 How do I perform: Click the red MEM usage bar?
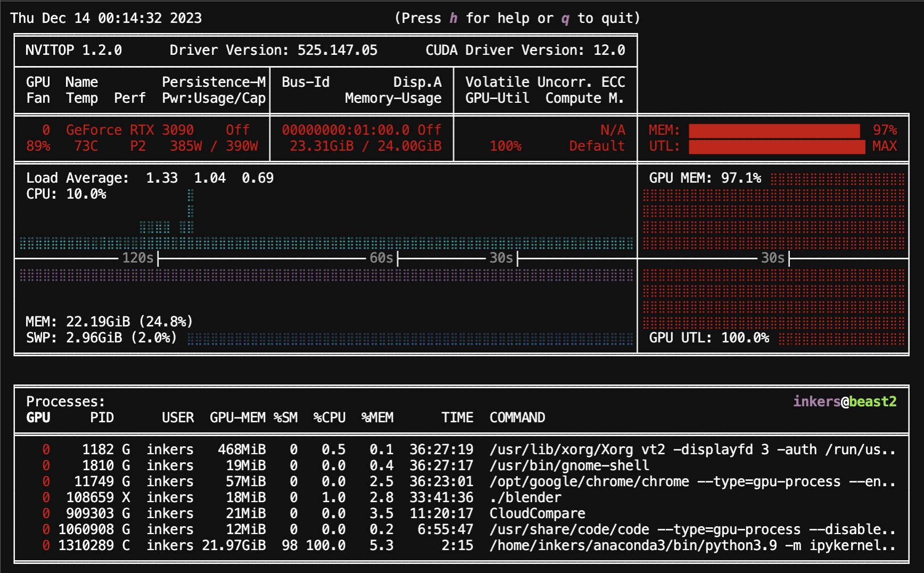(x=774, y=130)
